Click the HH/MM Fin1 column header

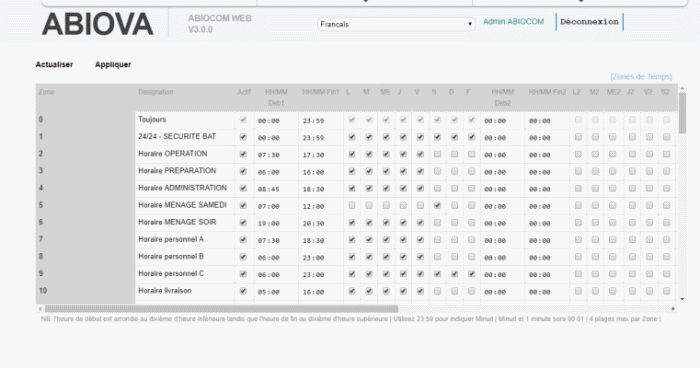point(321,92)
